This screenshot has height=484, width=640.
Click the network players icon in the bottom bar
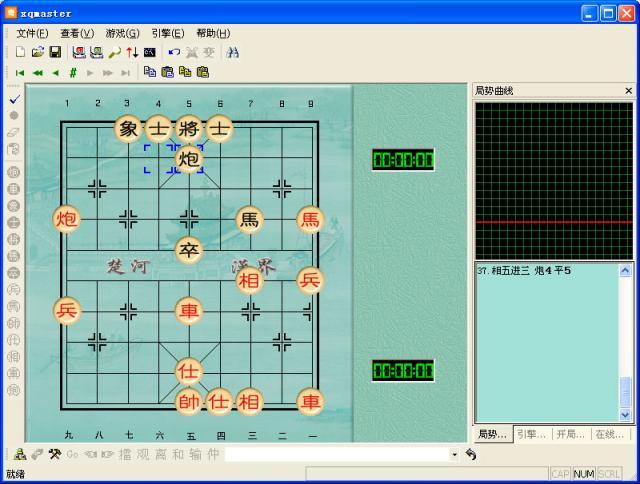pyautogui.click(x=20, y=454)
